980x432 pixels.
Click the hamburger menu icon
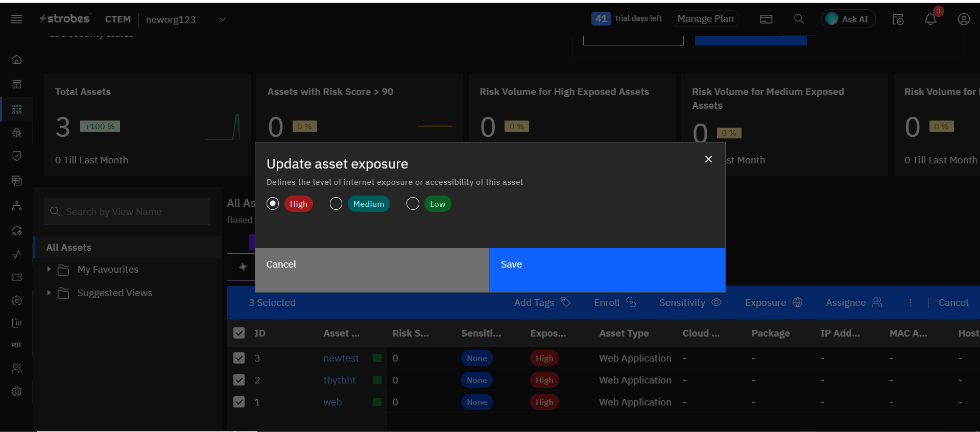click(16, 19)
